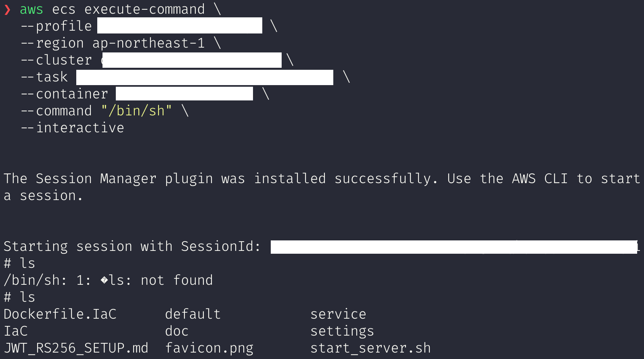Click the "/bin/sh" command string
644x359 pixels.
click(136, 111)
